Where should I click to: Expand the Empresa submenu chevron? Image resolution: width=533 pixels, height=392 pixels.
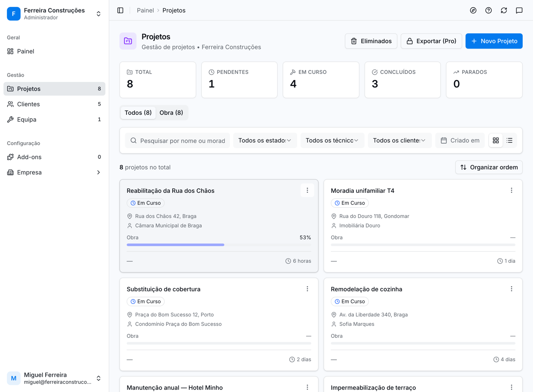[98, 172]
